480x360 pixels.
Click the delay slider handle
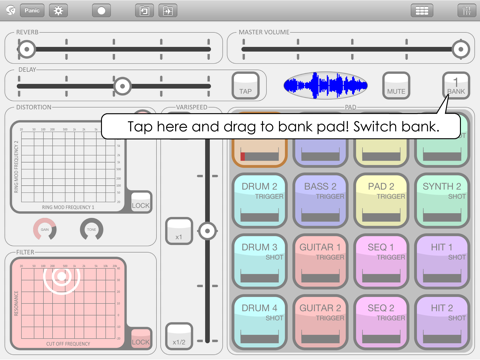pos(122,86)
